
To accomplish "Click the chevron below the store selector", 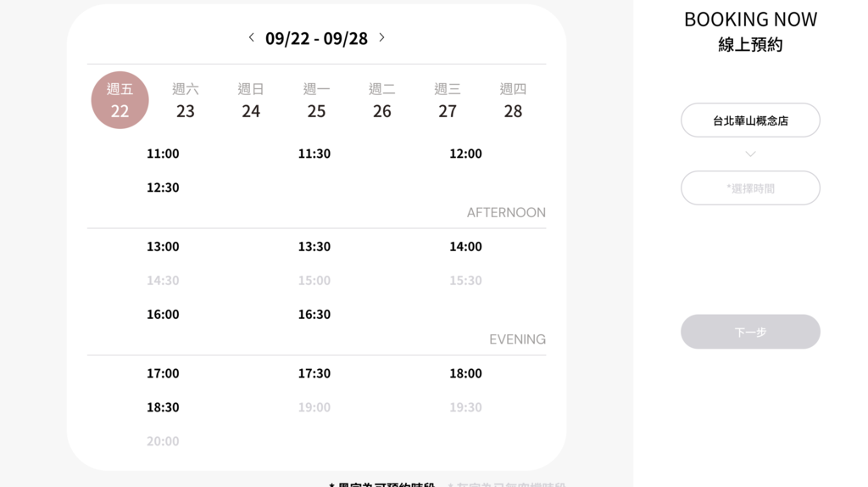I will click(x=750, y=154).
